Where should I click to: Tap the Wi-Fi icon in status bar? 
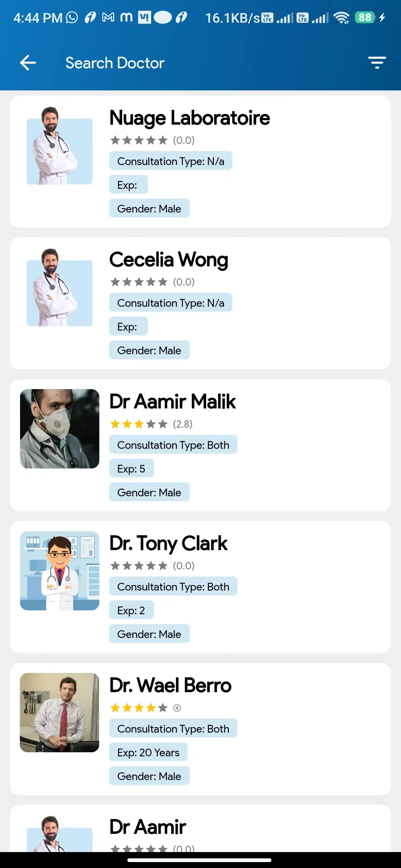pos(342,17)
